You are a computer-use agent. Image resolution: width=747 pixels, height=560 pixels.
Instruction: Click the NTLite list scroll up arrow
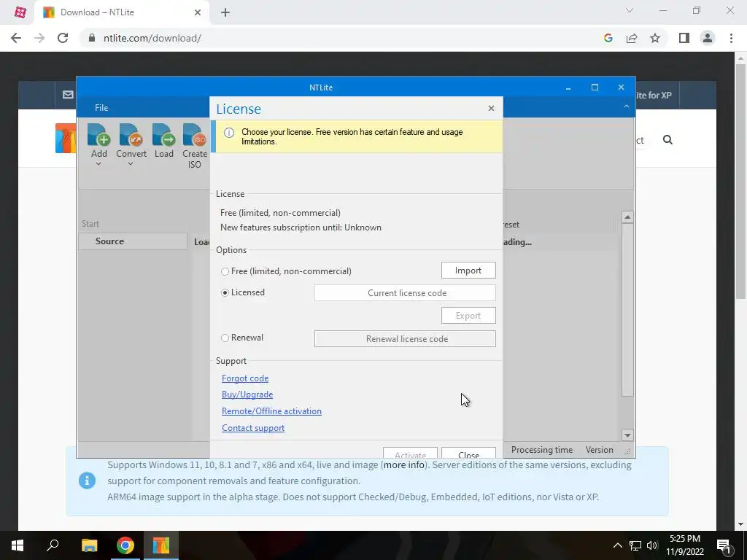click(627, 217)
